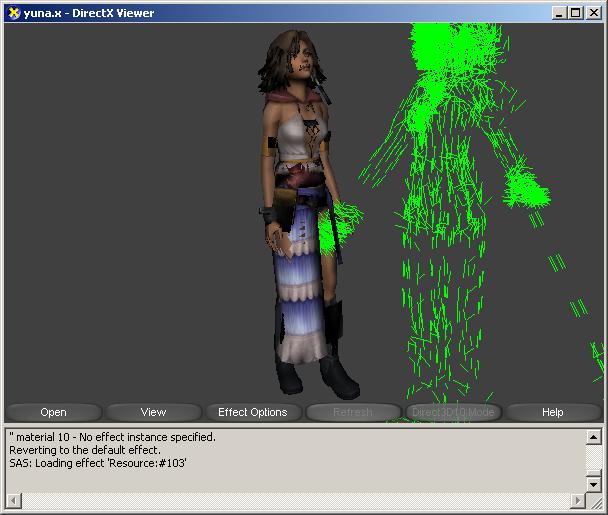The image size is (608, 515).
Task: Close the DirectX Viewer window
Action: coord(592,12)
